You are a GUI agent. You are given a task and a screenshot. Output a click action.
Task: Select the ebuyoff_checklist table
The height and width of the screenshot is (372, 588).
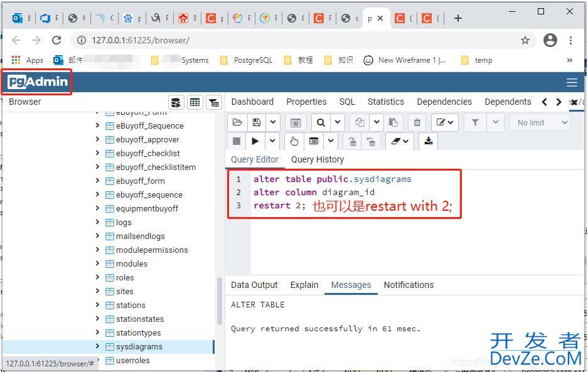pyautogui.click(x=147, y=153)
